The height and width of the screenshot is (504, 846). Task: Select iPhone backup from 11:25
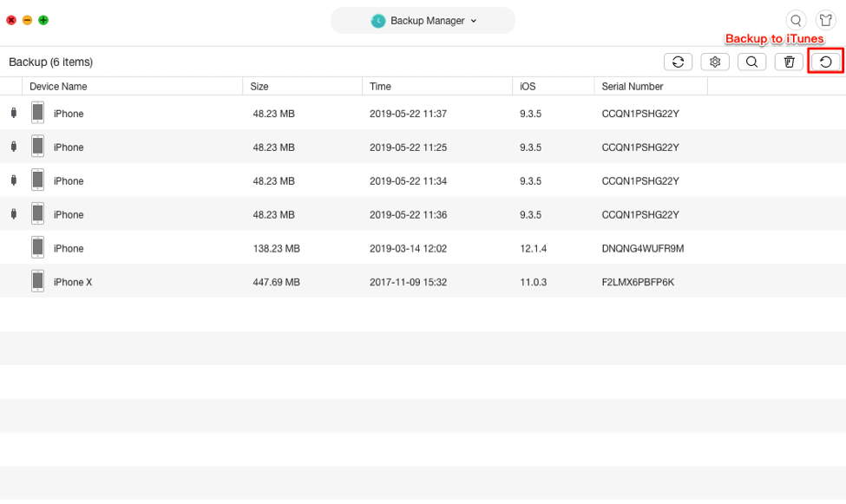tap(423, 147)
